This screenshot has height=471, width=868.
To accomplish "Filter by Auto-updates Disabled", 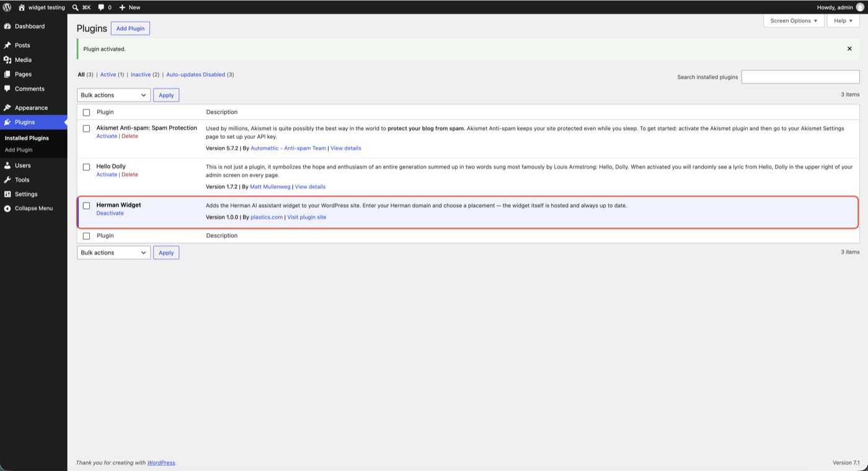I will [x=195, y=74].
